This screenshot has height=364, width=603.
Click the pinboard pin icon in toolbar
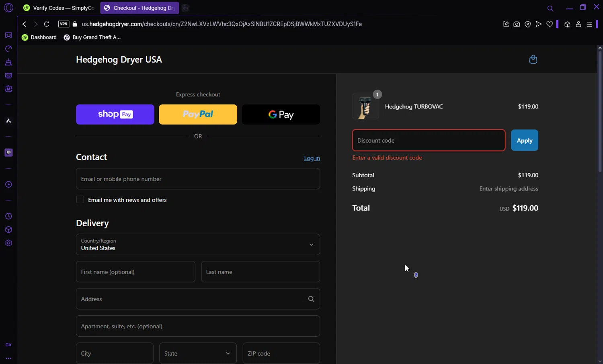pos(506,24)
